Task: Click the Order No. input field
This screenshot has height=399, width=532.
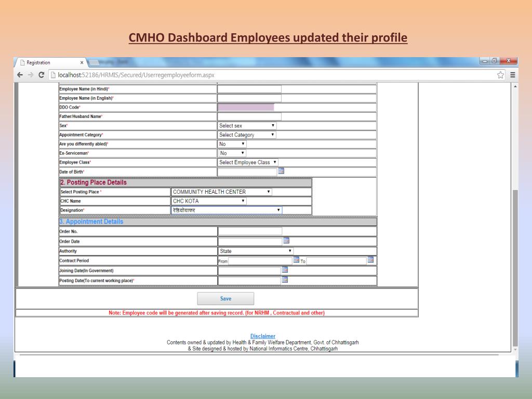Action: pyautogui.click(x=250, y=231)
